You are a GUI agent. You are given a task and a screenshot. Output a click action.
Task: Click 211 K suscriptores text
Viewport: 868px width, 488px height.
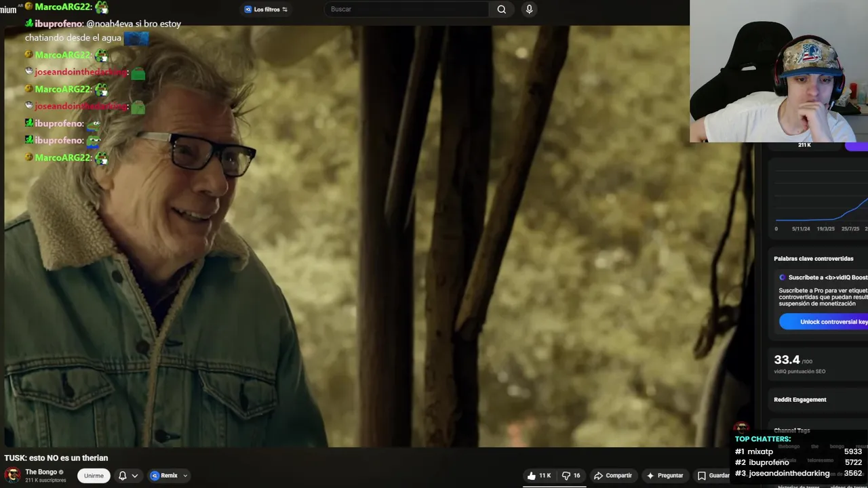coord(45,481)
